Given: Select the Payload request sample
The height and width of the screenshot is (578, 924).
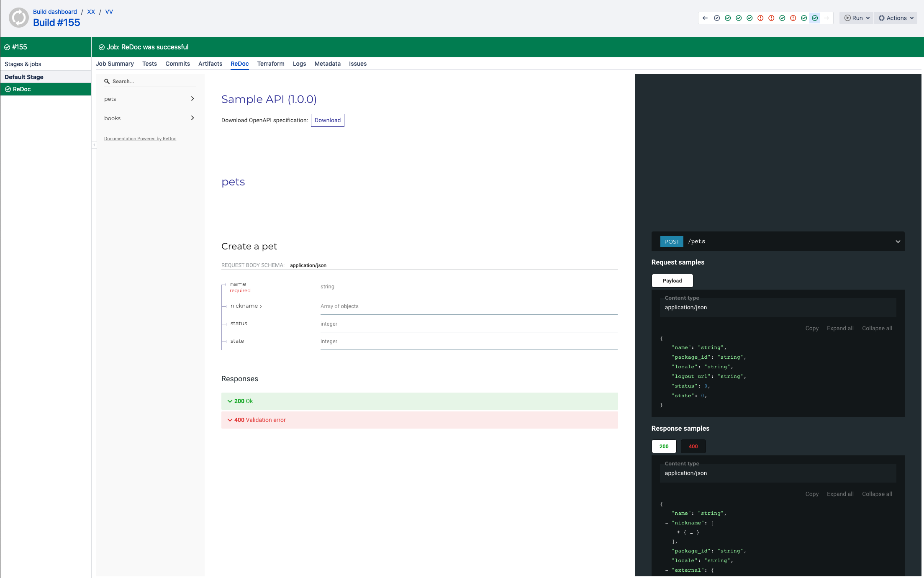Looking at the screenshot, I should [x=672, y=280].
